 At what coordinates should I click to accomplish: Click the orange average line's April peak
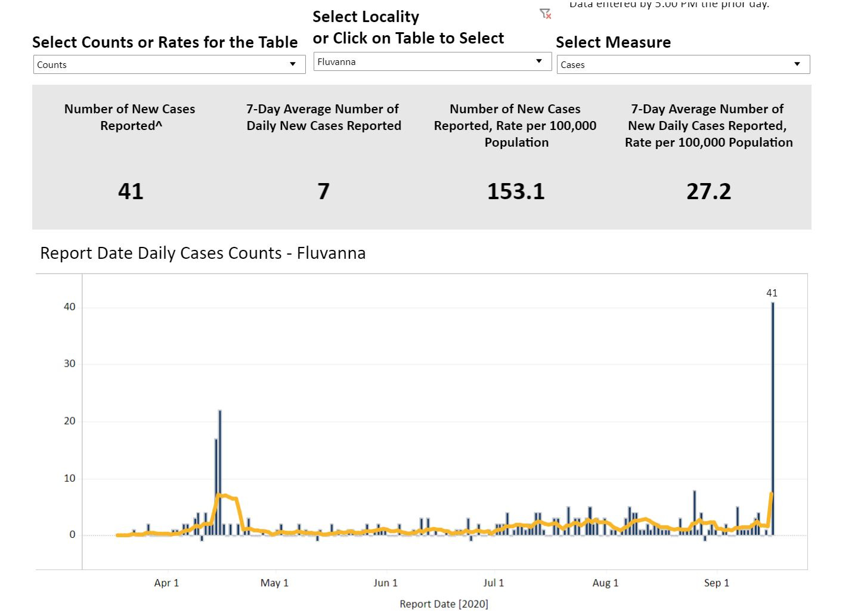tap(224, 495)
